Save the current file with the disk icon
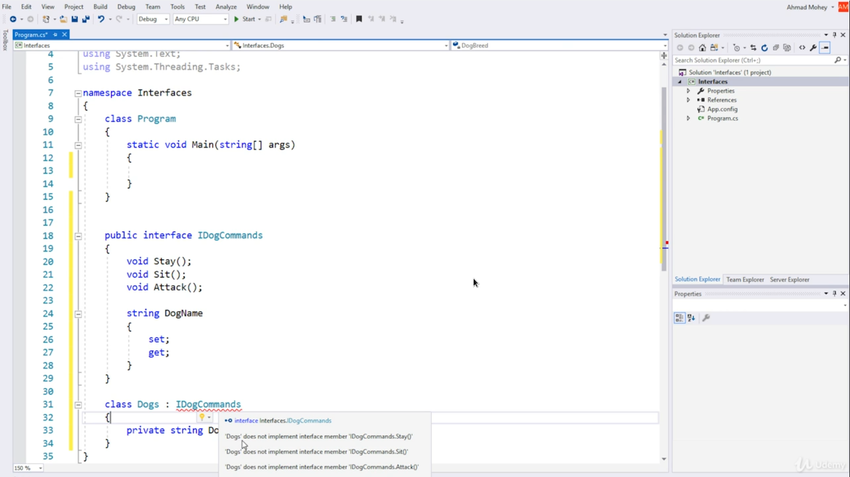850x477 pixels. pyautogui.click(x=75, y=19)
